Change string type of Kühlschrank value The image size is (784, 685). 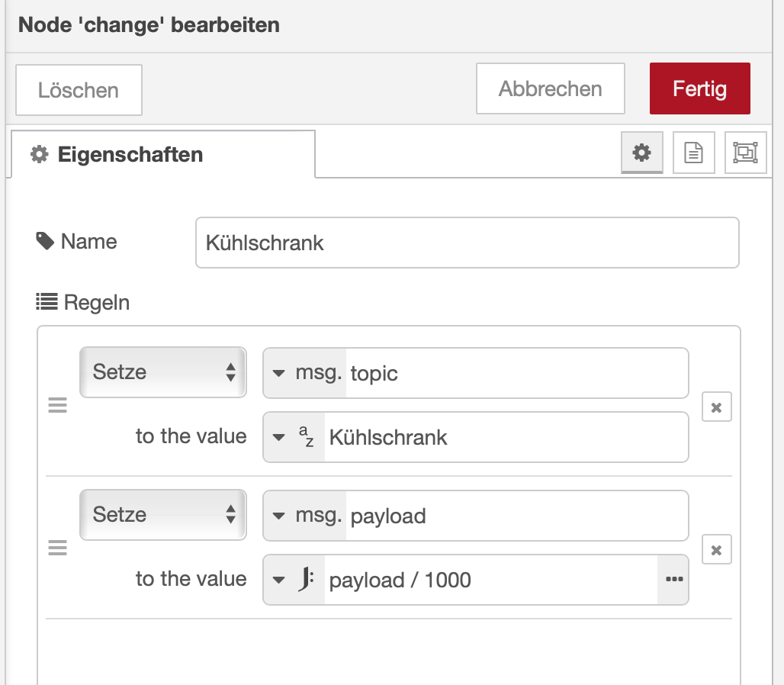tap(294, 438)
